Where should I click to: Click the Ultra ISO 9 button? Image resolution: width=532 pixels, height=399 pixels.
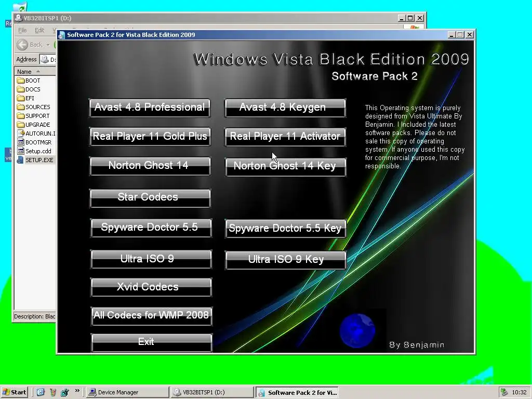151,259
